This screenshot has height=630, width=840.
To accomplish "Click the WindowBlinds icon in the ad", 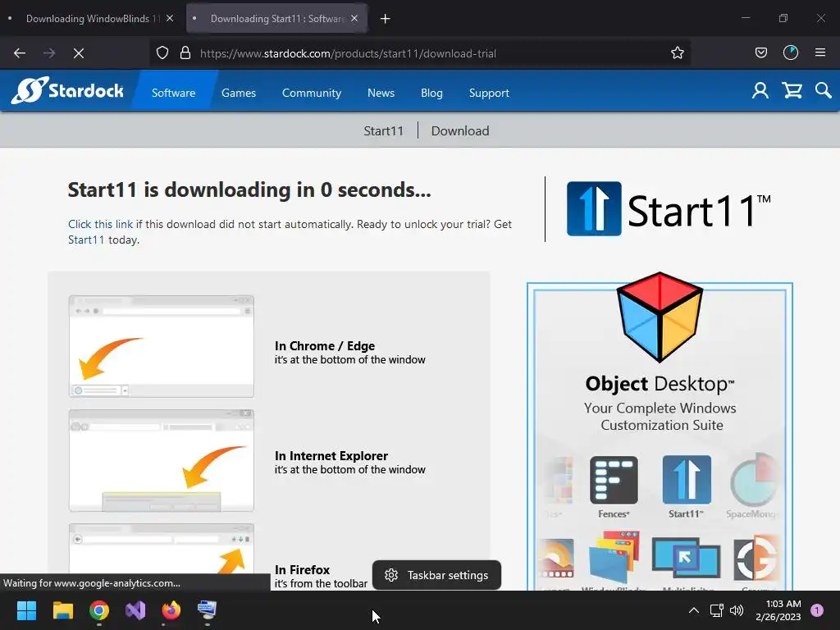I will pyautogui.click(x=614, y=557).
